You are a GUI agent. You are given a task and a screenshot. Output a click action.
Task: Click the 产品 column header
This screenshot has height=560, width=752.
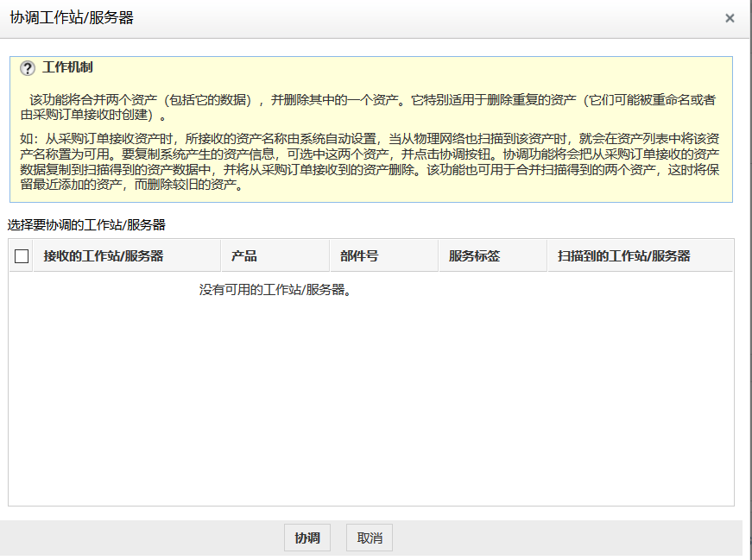(244, 256)
